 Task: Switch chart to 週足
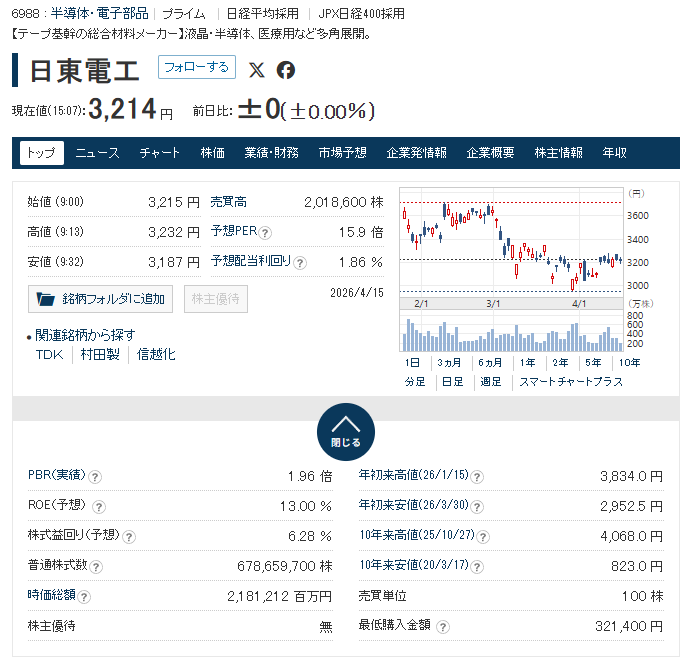pyautogui.click(x=491, y=382)
